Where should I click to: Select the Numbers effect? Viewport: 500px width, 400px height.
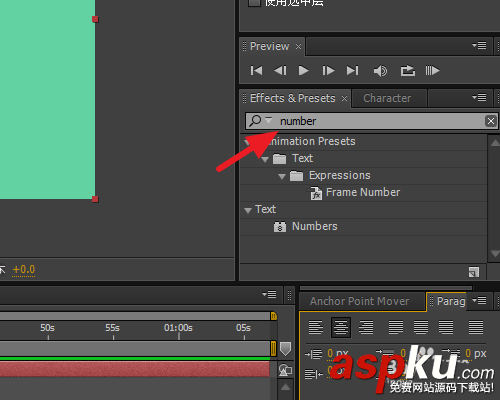pos(315,226)
